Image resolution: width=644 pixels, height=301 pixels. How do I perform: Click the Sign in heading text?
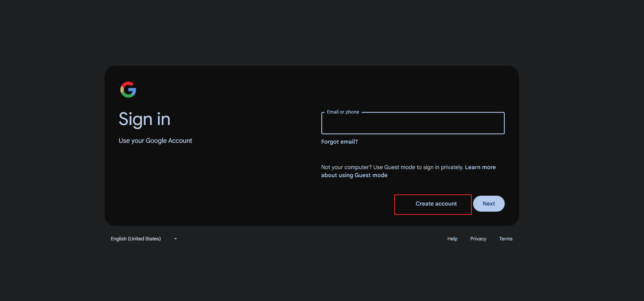(144, 119)
